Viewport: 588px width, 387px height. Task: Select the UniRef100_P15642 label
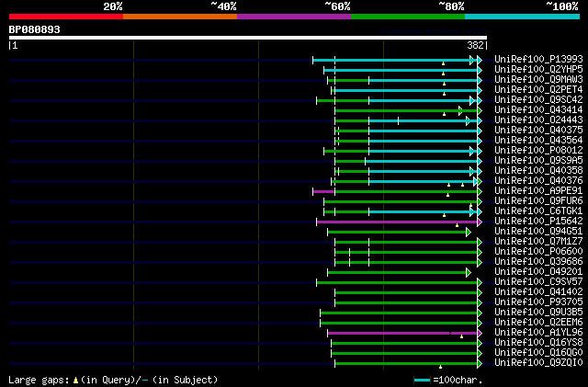pyautogui.click(x=538, y=222)
